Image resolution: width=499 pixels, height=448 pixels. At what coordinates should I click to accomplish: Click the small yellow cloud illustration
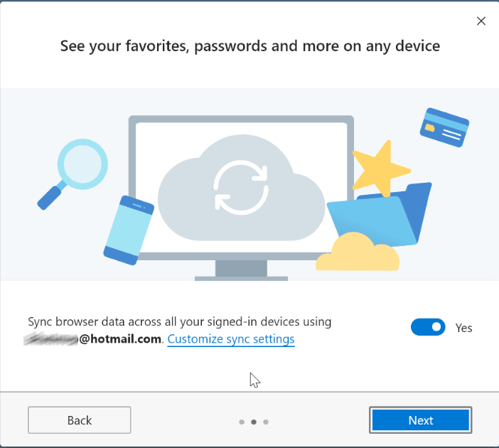(x=357, y=254)
